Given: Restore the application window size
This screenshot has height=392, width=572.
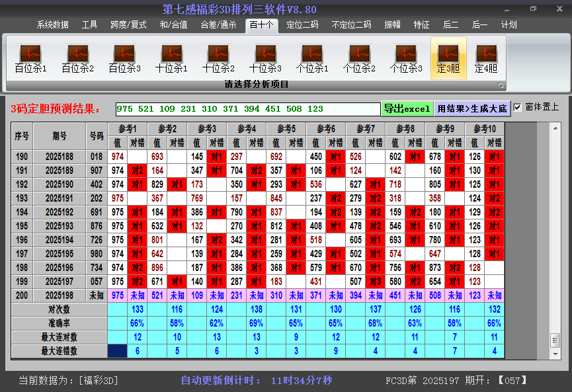Looking at the screenshot, I should pyautogui.click(x=534, y=9).
